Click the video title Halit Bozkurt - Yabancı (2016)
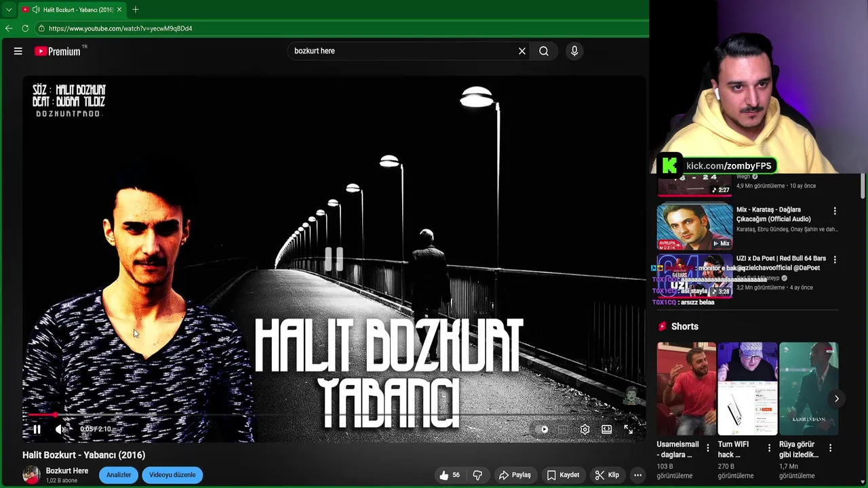Image resolution: width=868 pixels, height=488 pixels. (x=84, y=455)
